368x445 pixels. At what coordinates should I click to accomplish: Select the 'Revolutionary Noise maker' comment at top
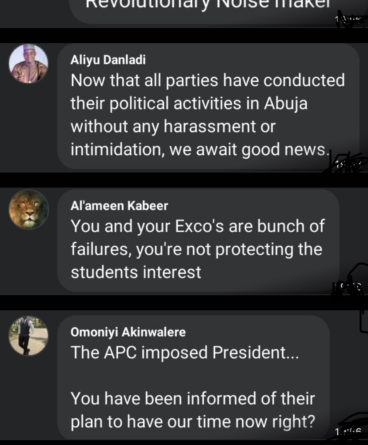click(208, 4)
